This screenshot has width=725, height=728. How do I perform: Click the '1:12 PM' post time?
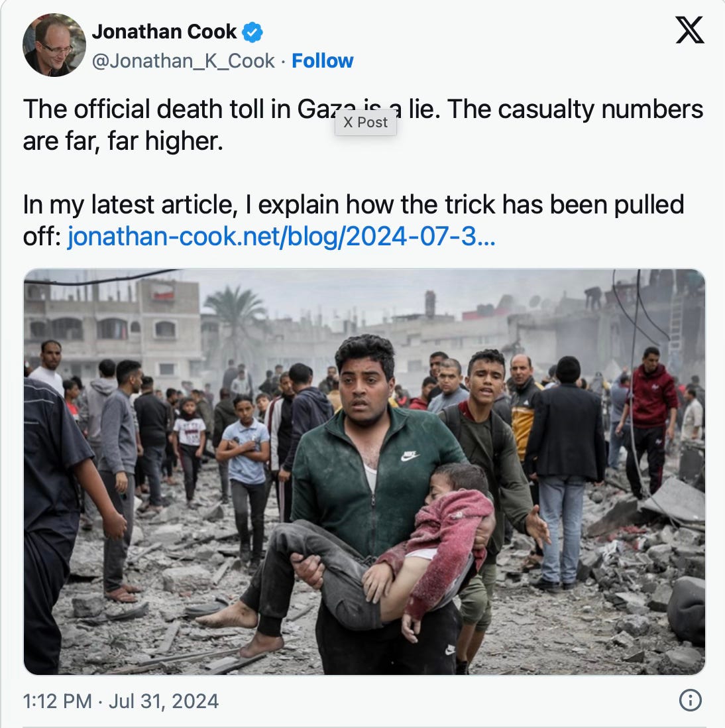57,701
